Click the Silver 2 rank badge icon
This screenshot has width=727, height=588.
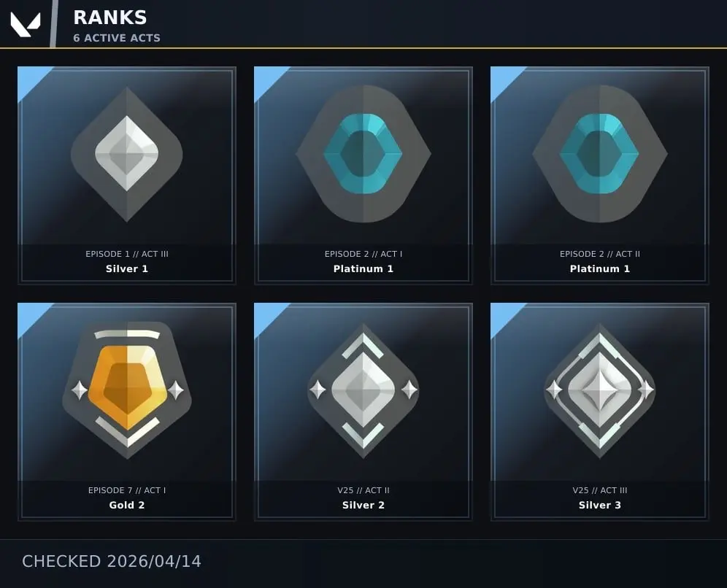[363, 390]
